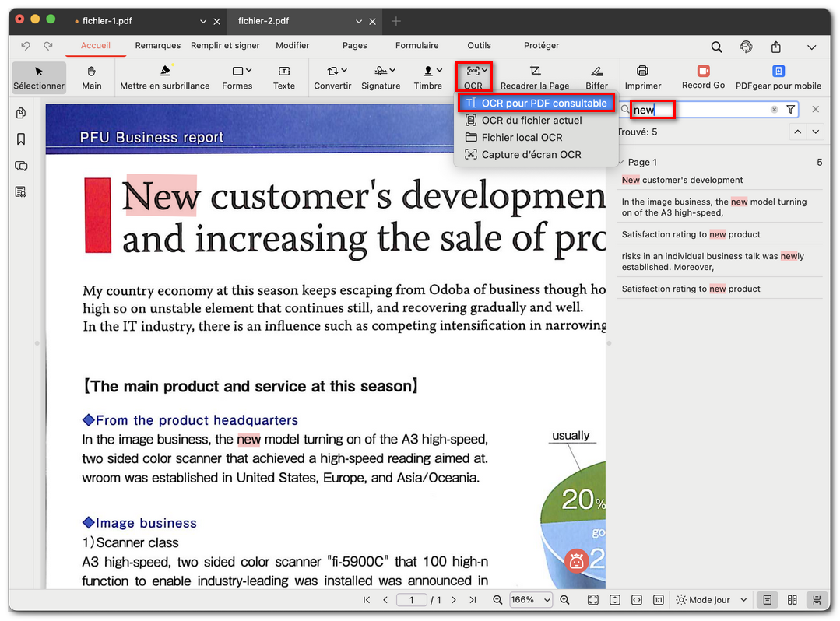Open the Mode jour dropdown
840x621 pixels.
click(x=708, y=599)
